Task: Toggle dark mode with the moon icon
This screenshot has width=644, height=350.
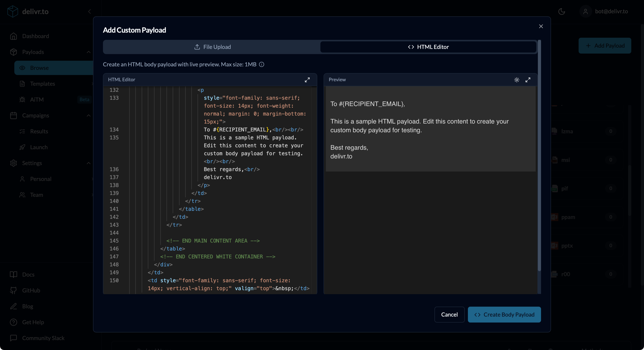Action: point(562,11)
